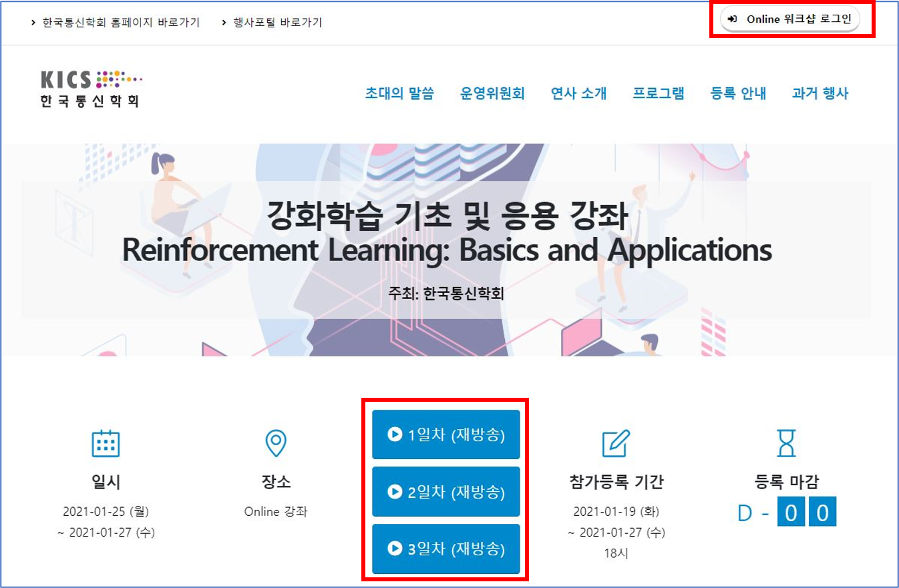Click the calendar icon above 일시
899x588 pixels.
[106, 443]
